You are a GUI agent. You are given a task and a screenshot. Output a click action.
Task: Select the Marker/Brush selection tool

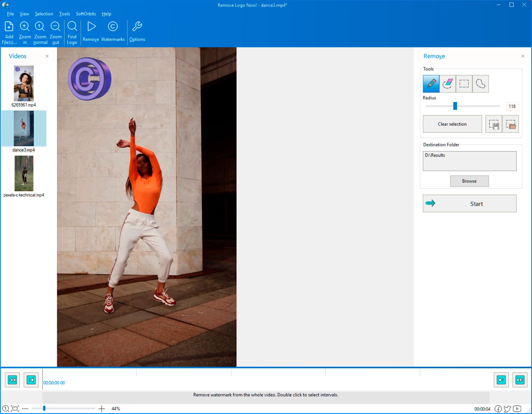[431, 83]
